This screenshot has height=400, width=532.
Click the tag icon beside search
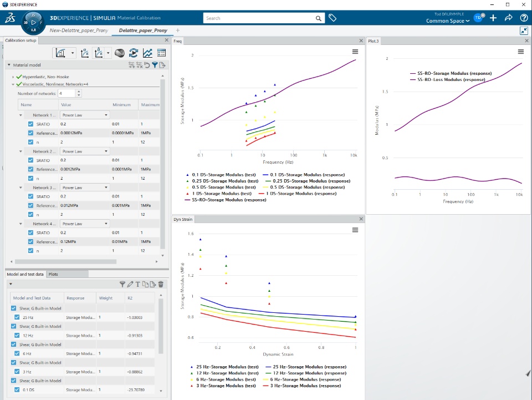(x=332, y=18)
